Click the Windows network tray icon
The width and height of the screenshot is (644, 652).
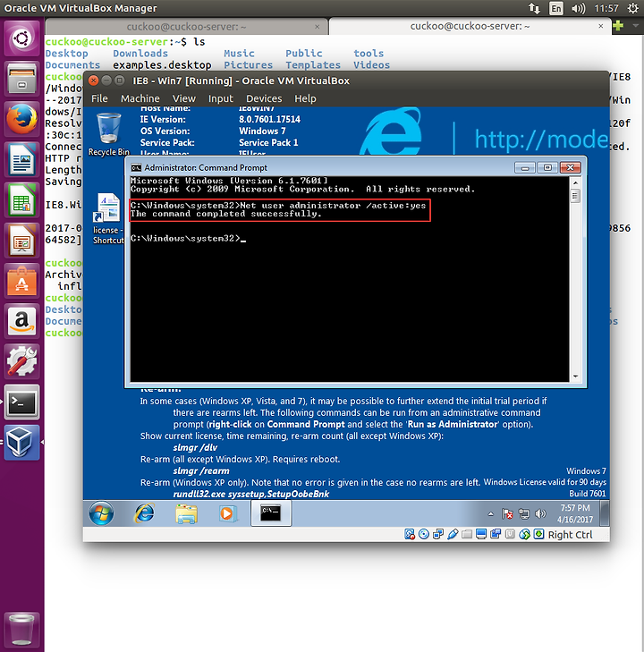click(x=524, y=514)
